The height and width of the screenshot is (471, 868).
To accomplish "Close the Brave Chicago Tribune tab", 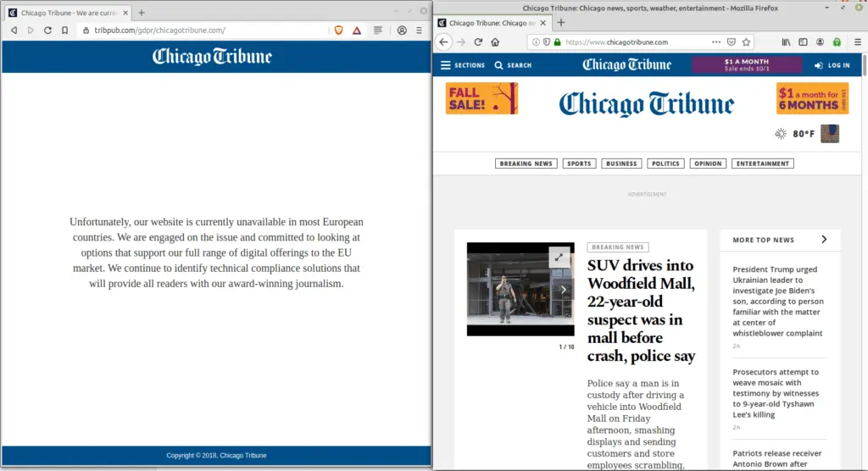I will click(125, 13).
